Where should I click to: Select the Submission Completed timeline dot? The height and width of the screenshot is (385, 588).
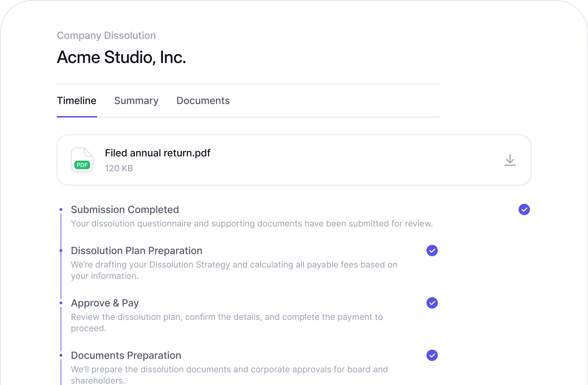click(x=61, y=209)
